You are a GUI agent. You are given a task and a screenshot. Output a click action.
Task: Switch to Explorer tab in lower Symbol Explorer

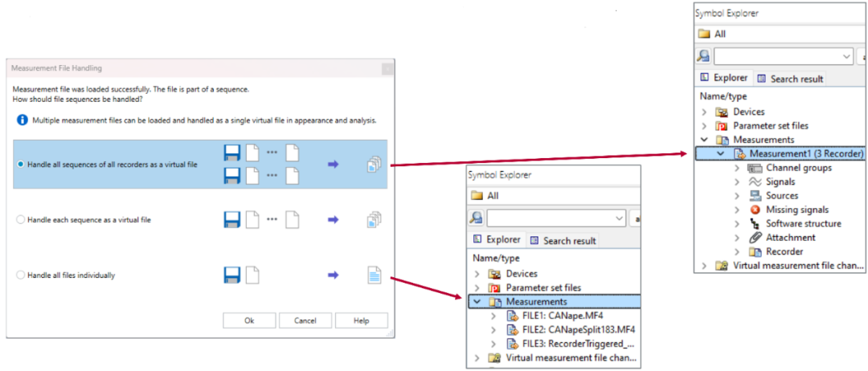coord(497,240)
